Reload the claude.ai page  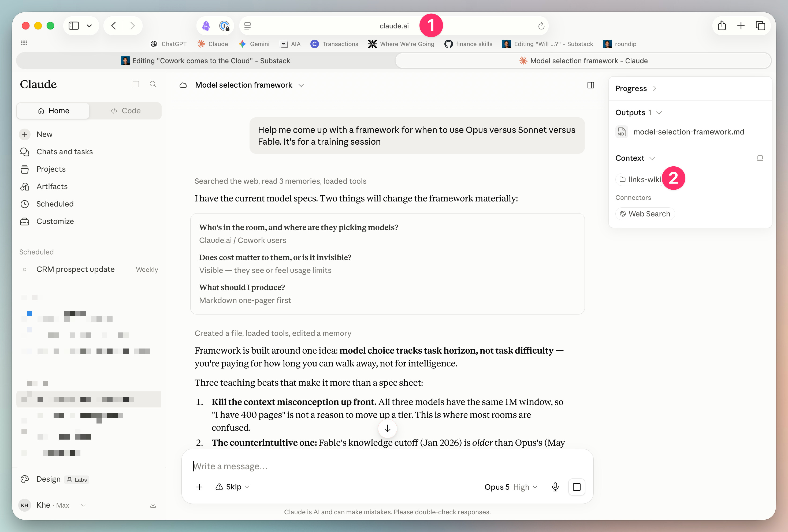541,26
